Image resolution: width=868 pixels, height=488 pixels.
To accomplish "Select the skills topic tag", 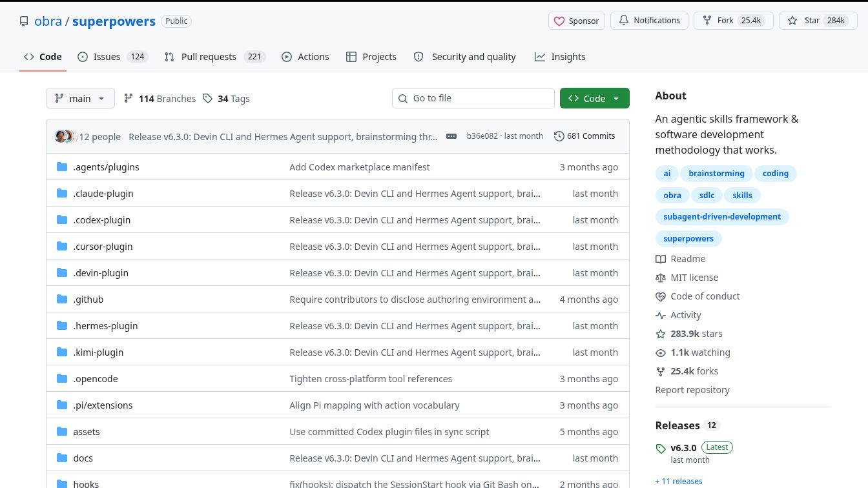I will (x=742, y=196).
